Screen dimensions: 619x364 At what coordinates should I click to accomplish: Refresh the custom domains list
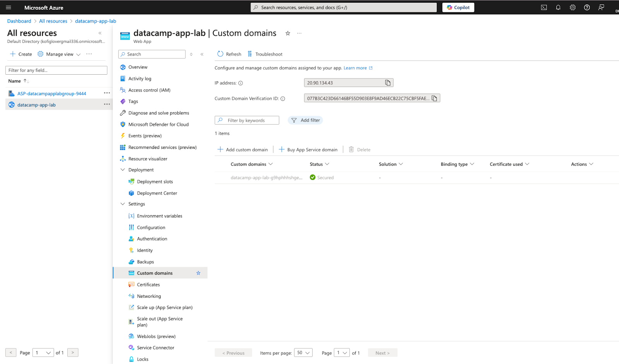click(229, 54)
